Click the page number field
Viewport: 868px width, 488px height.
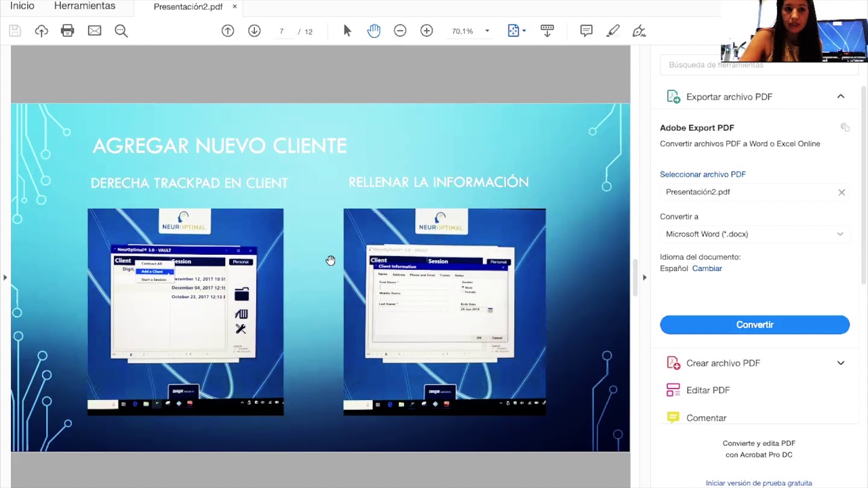(x=281, y=31)
